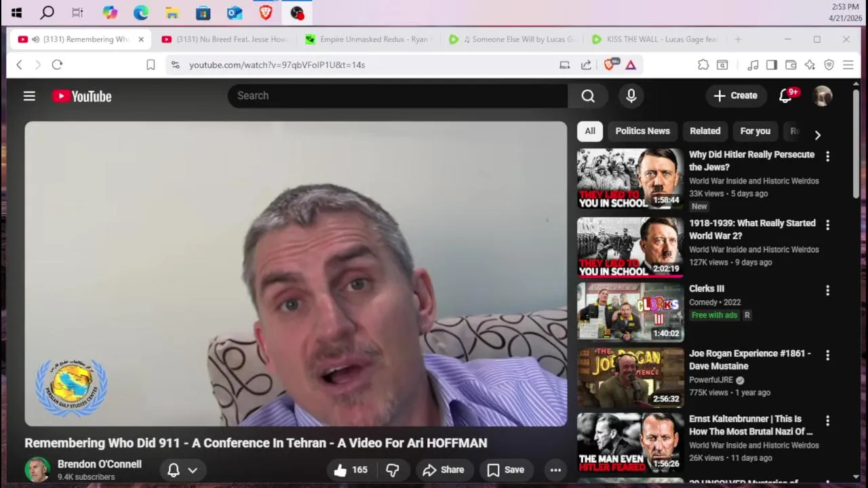Dislike the video with thumbs down
Viewport: 868px width, 488px height.
(x=393, y=470)
